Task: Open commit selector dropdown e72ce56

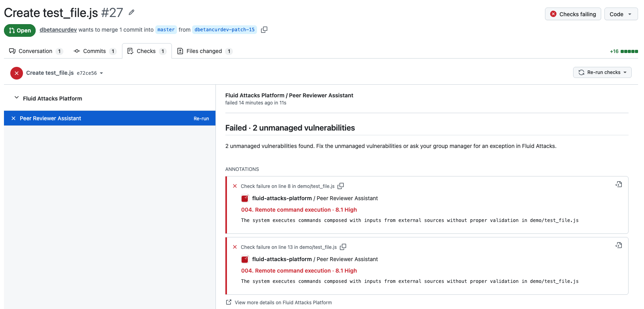Action: point(90,73)
